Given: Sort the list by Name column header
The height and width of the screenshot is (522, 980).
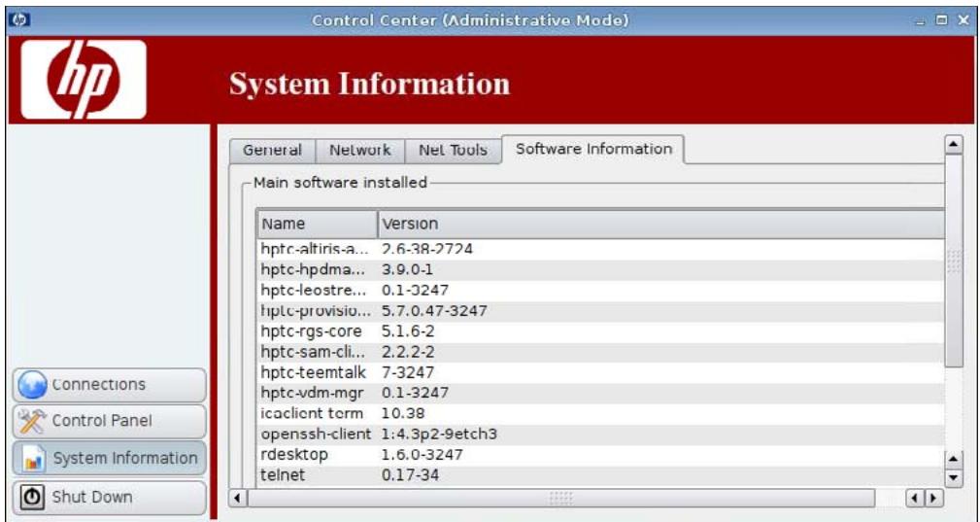Looking at the screenshot, I should pos(317,224).
